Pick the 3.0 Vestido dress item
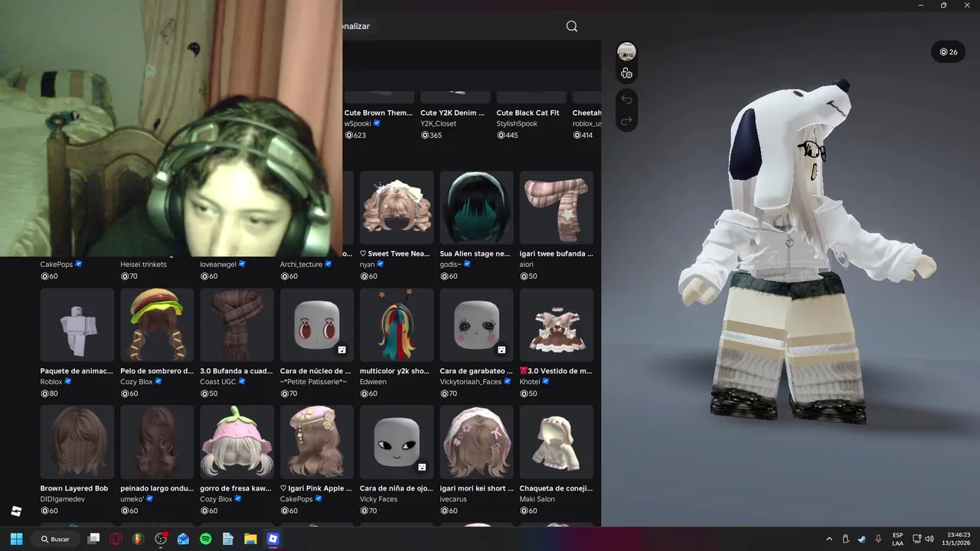 click(557, 324)
